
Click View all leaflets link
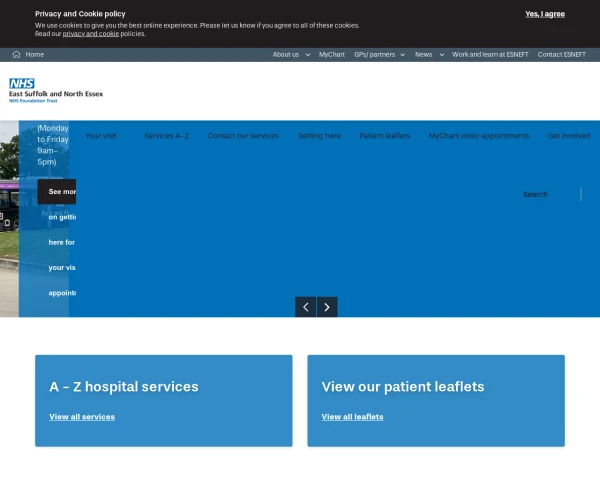tap(352, 417)
